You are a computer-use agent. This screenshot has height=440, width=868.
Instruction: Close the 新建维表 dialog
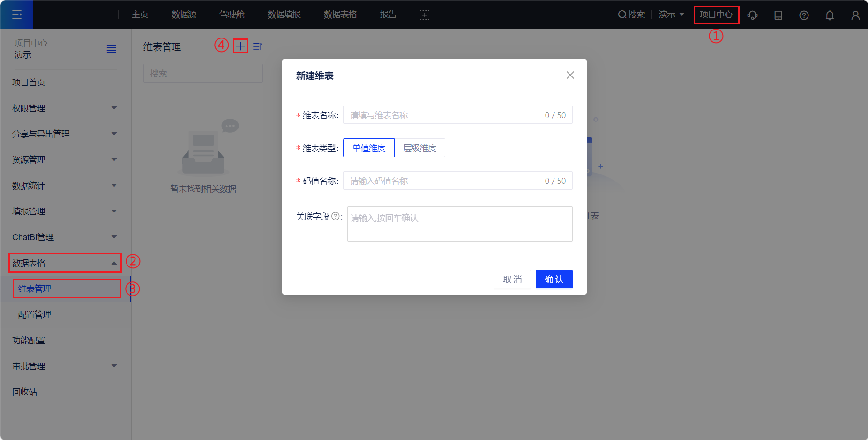pos(570,75)
